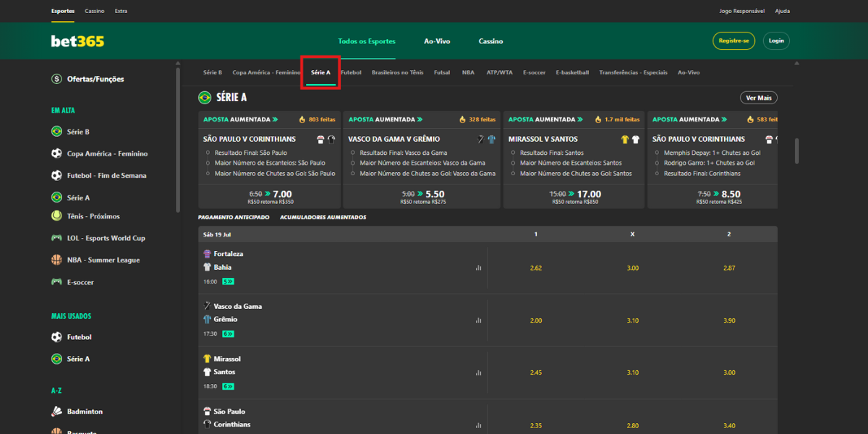Image resolution: width=868 pixels, height=434 pixels.
Task: Click NBA Summer League basketball icon
Action: (56, 260)
